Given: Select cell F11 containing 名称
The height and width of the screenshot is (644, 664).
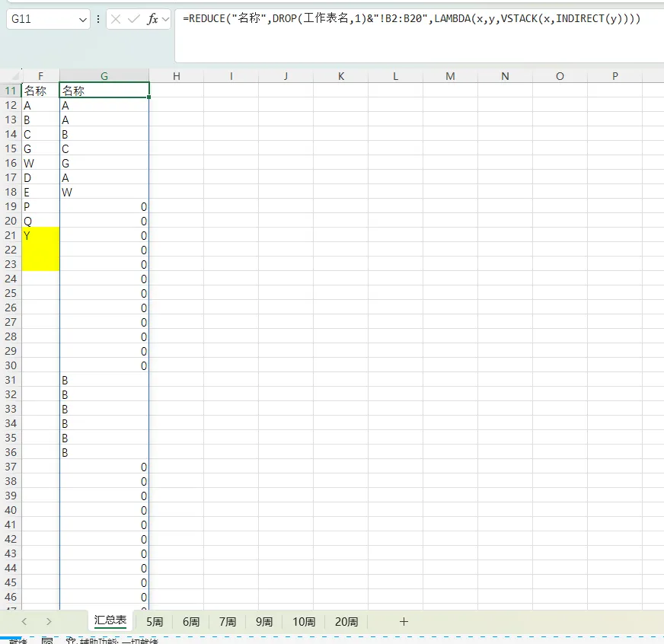Looking at the screenshot, I should [40, 91].
